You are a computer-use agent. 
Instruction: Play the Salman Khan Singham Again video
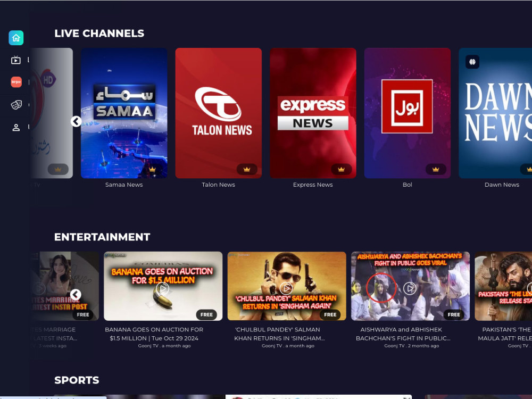[x=286, y=288]
